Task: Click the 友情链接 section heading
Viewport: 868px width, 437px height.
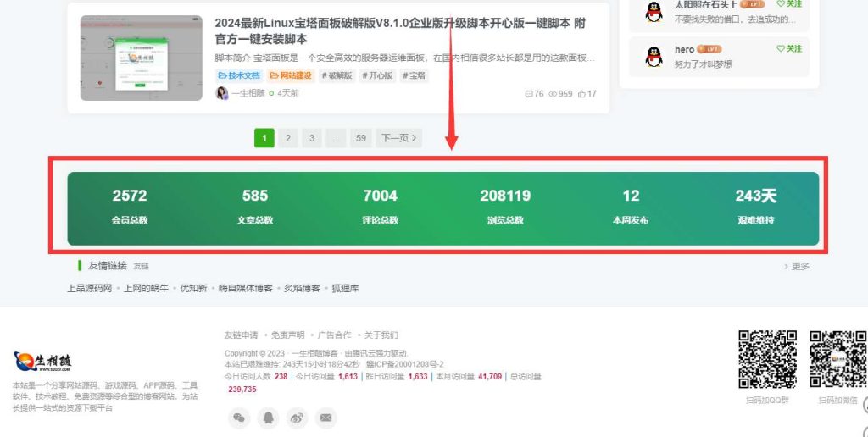Action: click(x=108, y=266)
